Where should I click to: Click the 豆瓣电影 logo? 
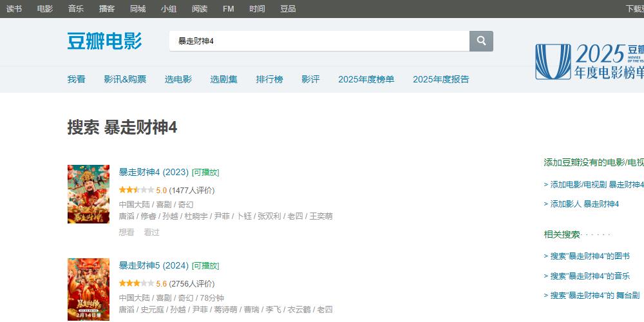coord(104,41)
